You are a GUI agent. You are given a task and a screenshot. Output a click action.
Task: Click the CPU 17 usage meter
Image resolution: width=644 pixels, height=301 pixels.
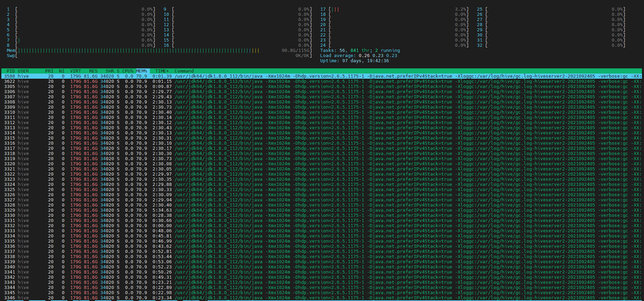395,9
